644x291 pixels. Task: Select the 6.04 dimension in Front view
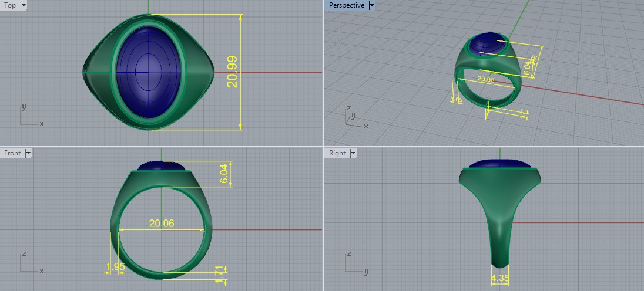[x=223, y=174]
